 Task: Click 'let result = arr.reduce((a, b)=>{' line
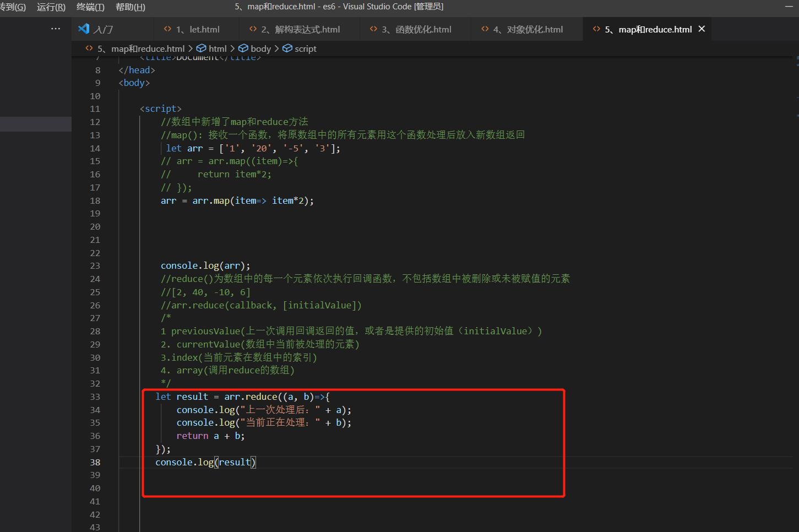[x=242, y=397]
